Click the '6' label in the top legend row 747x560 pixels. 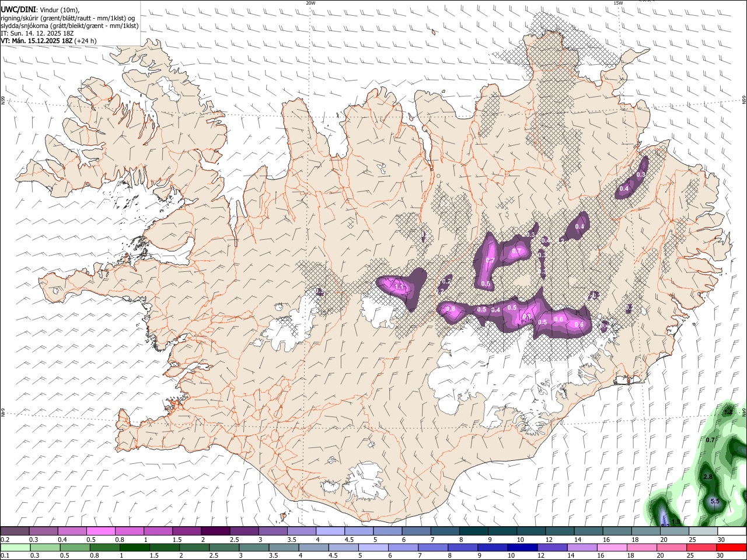pos(403,540)
